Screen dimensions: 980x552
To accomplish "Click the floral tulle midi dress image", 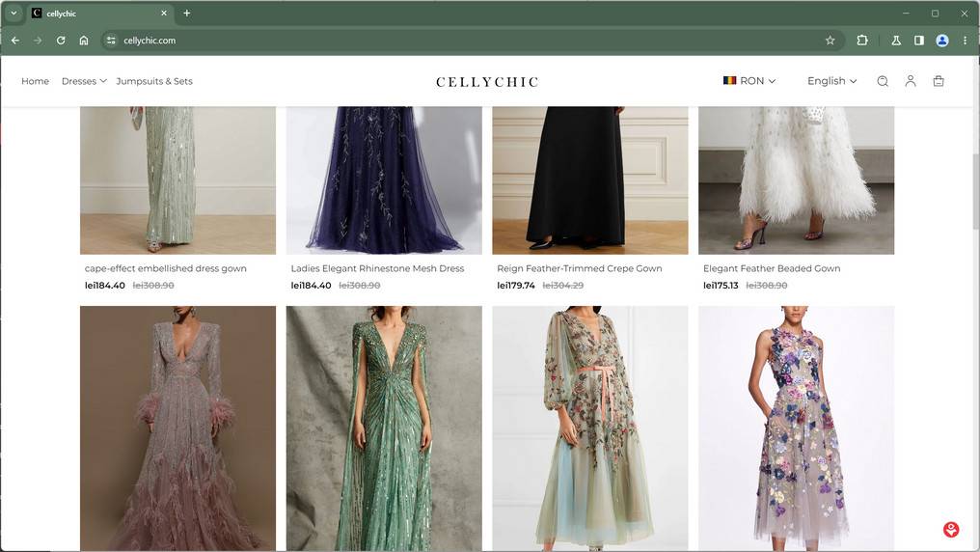I will [x=590, y=428].
